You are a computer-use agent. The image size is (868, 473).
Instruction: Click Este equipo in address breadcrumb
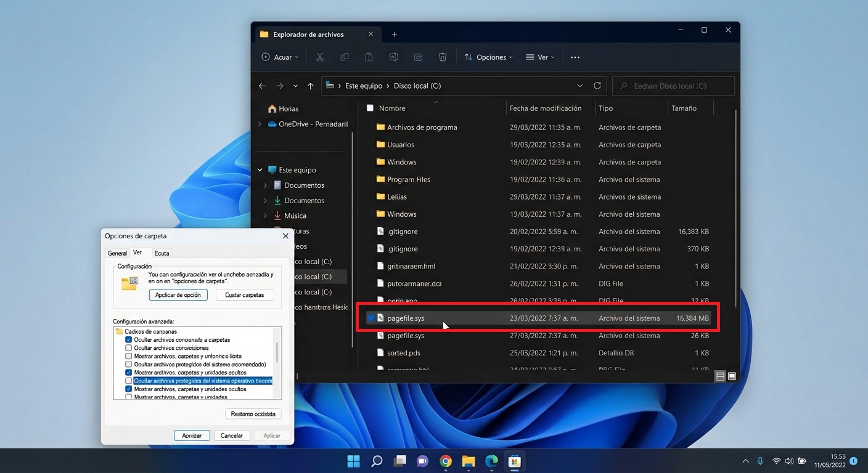point(364,86)
